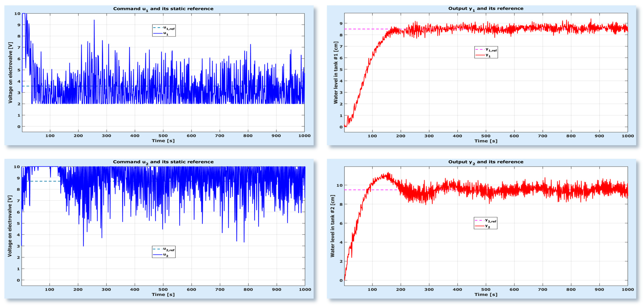
Task: Click the "500" time tick on Output y1 plot
Action: pyautogui.click(x=486, y=136)
